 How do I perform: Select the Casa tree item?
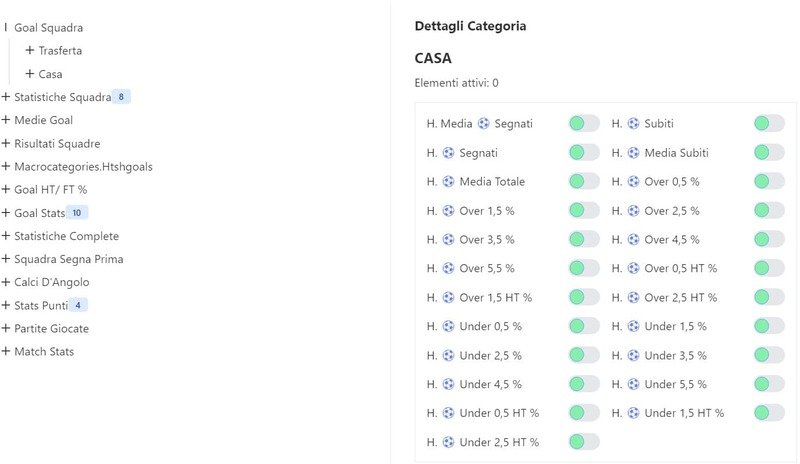[50, 74]
